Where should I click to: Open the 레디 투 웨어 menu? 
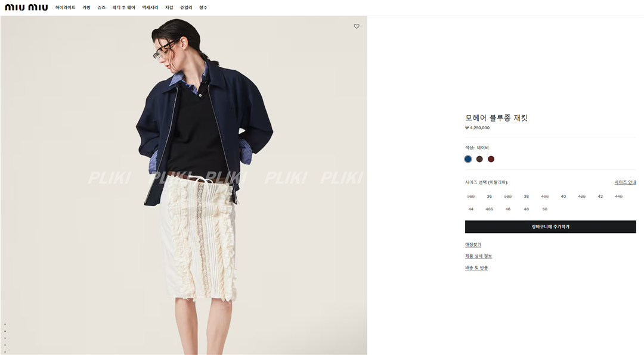[123, 7]
